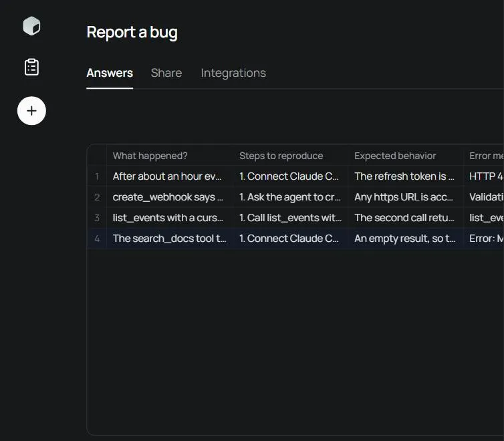This screenshot has height=441, width=504.
Task: Create a new form with the plus button
Action: click(x=31, y=111)
